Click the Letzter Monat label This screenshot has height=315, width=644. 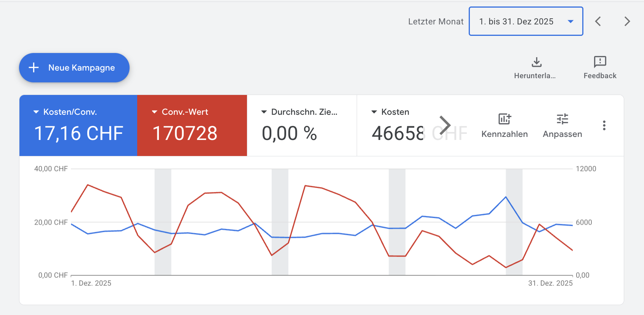[x=436, y=22]
